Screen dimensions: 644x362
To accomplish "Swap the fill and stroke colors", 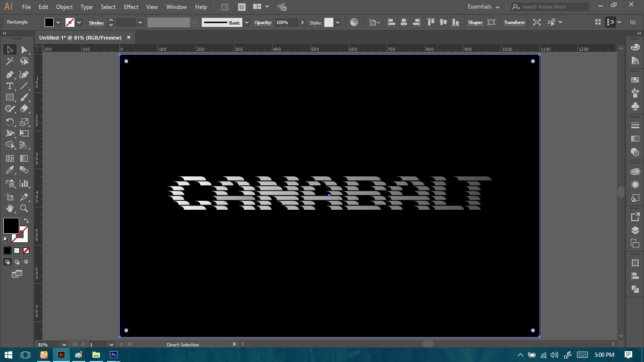I will (x=26, y=221).
